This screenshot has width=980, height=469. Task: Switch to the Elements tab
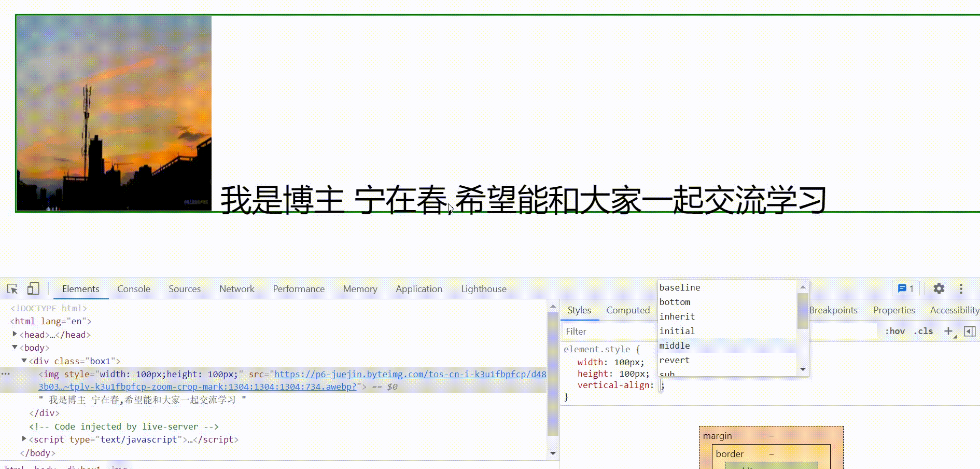tap(81, 289)
